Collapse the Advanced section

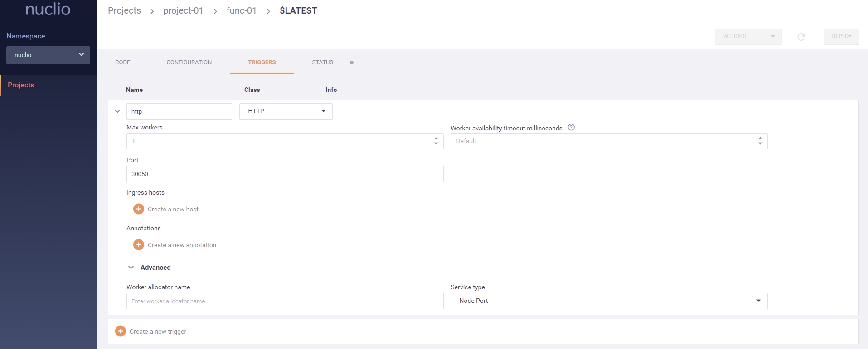(131, 268)
